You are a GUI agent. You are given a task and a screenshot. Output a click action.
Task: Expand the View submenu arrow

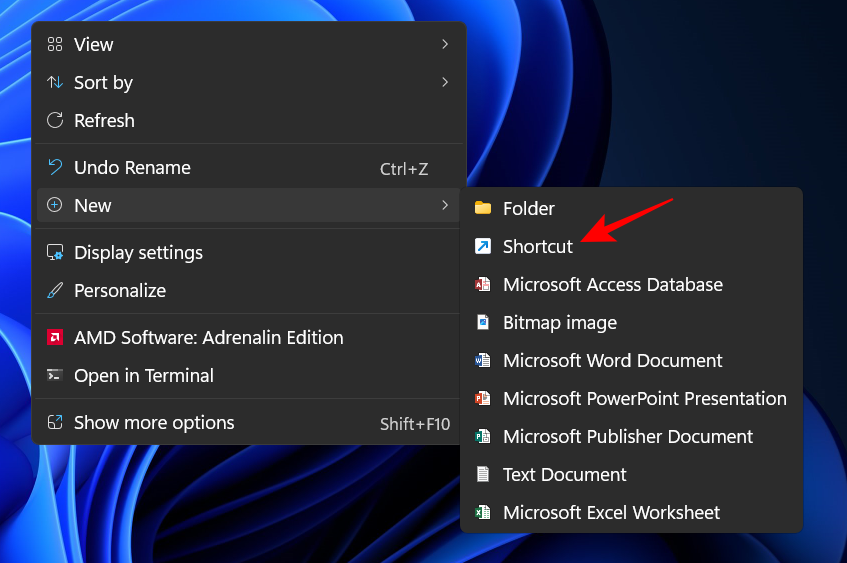coord(445,44)
